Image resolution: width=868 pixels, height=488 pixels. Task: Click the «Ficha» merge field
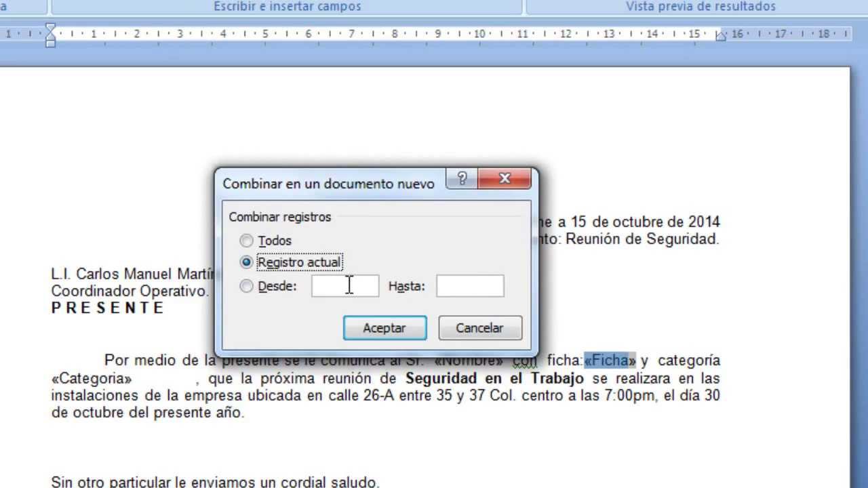(x=610, y=360)
